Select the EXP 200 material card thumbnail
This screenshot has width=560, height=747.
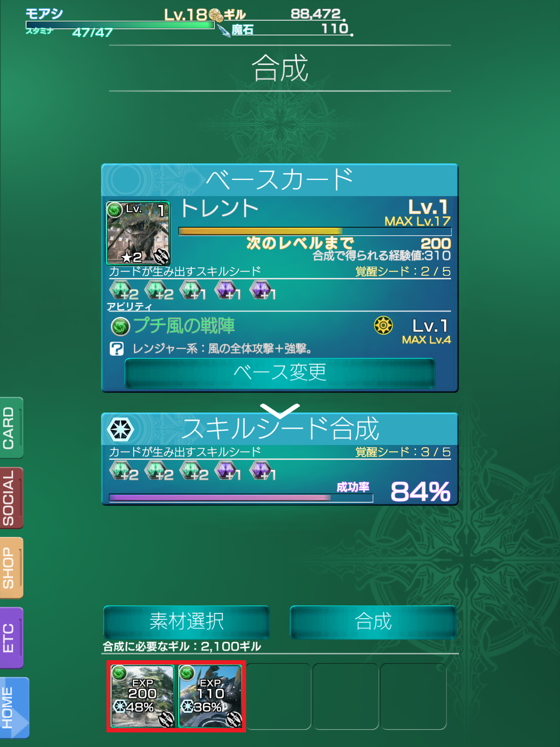coord(143,696)
